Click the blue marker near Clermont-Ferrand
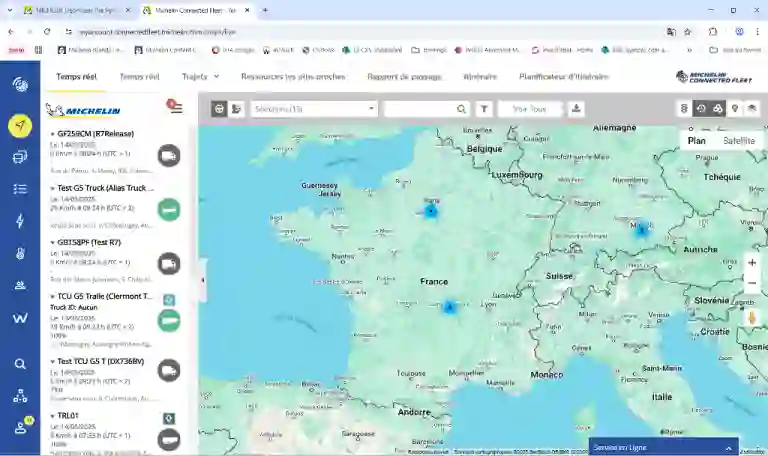This screenshot has height=456, width=768. (449, 308)
